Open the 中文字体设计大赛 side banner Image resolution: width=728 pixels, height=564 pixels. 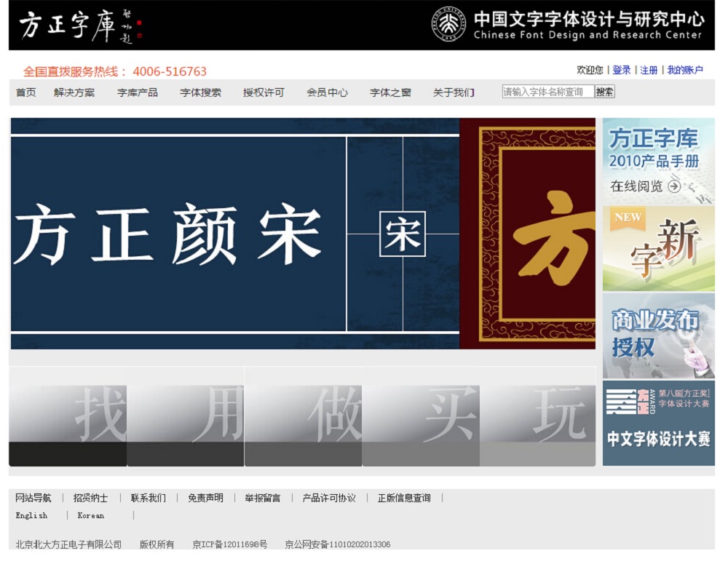658,423
